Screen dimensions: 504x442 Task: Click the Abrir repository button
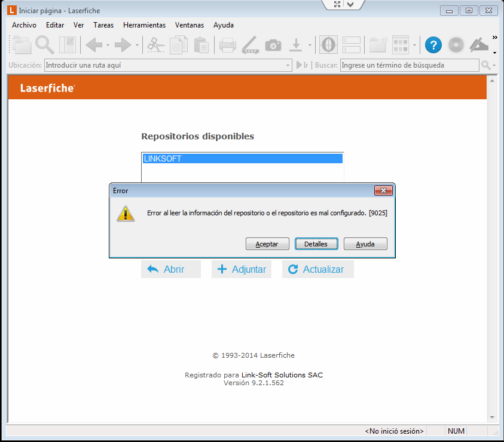click(170, 269)
